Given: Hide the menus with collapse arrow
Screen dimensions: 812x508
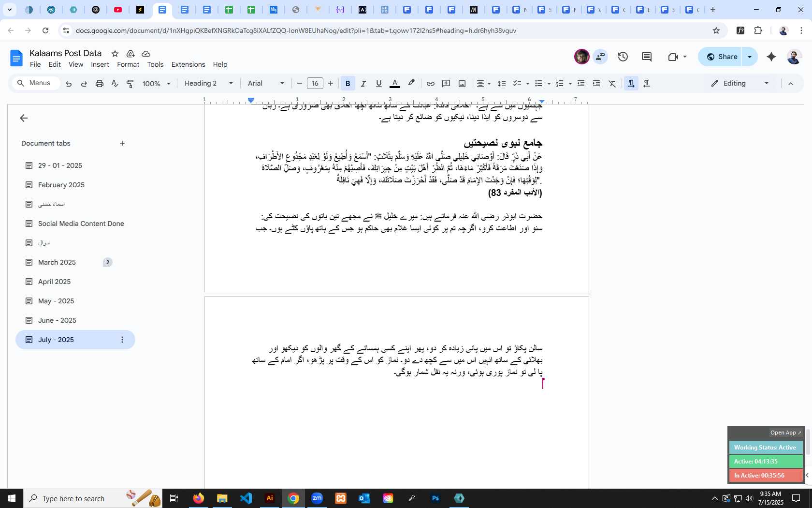Looking at the screenshot, I should [x=791, y=84].
